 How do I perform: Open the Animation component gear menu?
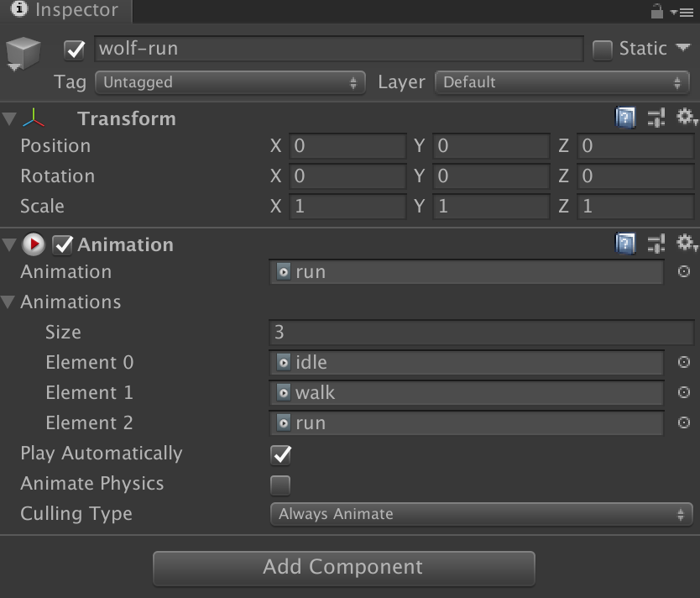[687, 244]
